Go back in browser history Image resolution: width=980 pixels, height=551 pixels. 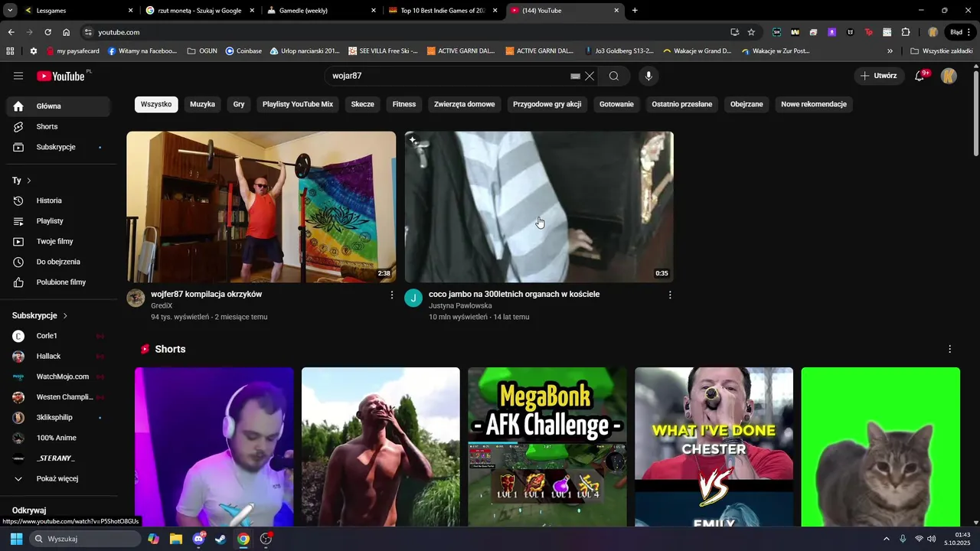coord(11,32)
